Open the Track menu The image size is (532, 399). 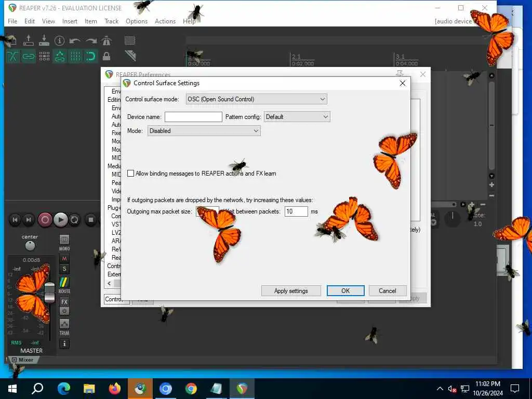pyautogui.click(x=111, y=21)
